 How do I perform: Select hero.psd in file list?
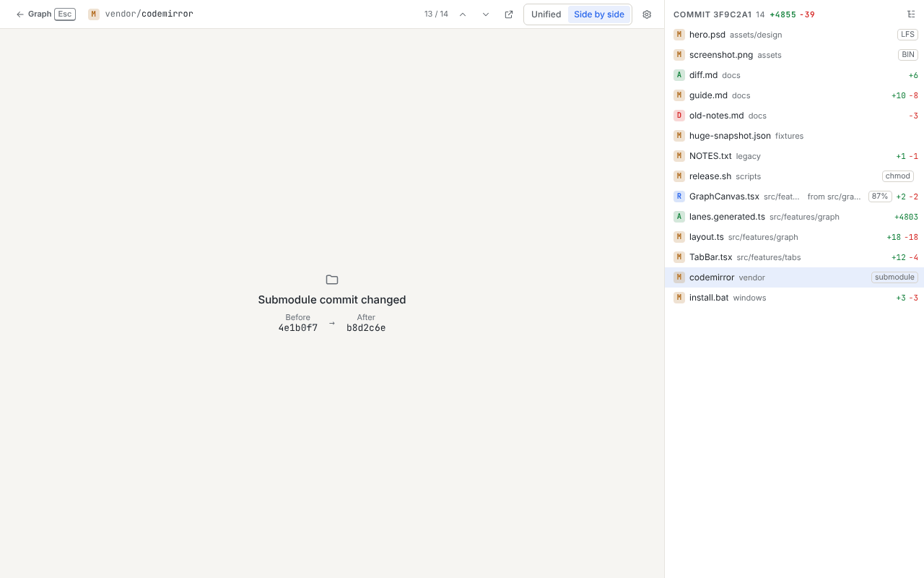(794, 35)
